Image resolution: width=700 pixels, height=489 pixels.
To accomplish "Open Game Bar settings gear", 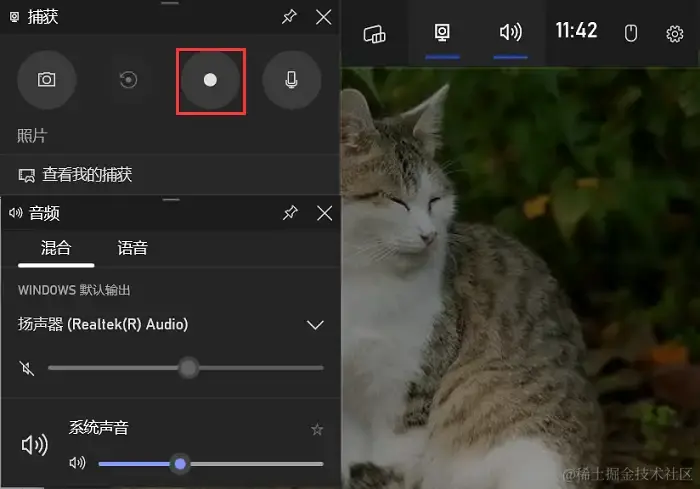I will point(675,33).
